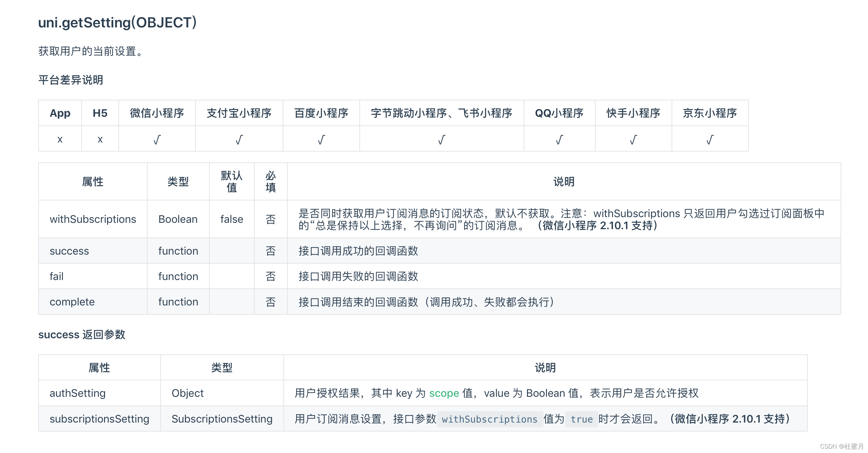
Task: Click the App column header
Action: [x=60, y=113]
